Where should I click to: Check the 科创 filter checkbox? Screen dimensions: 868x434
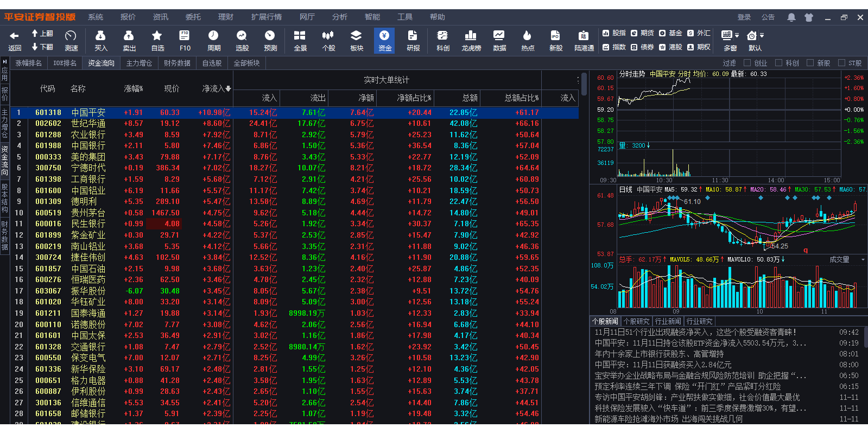click(x=778, y=63)
